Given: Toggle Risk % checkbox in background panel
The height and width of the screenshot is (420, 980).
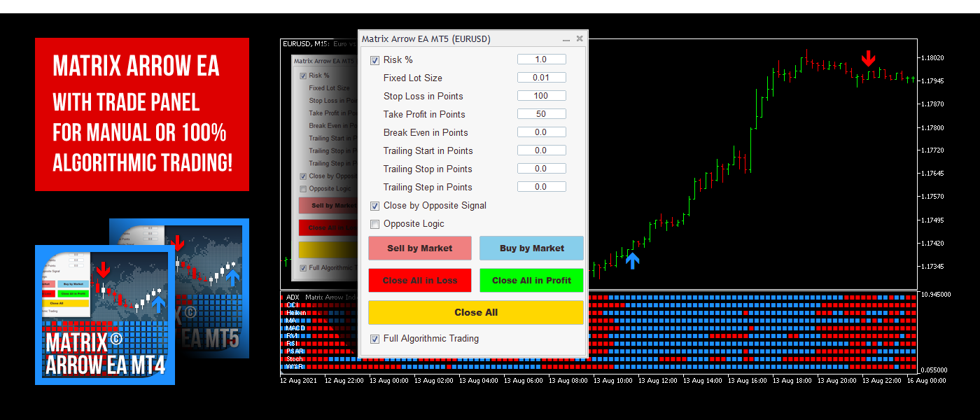Looking at the screenshot, I should click(303, 76).
